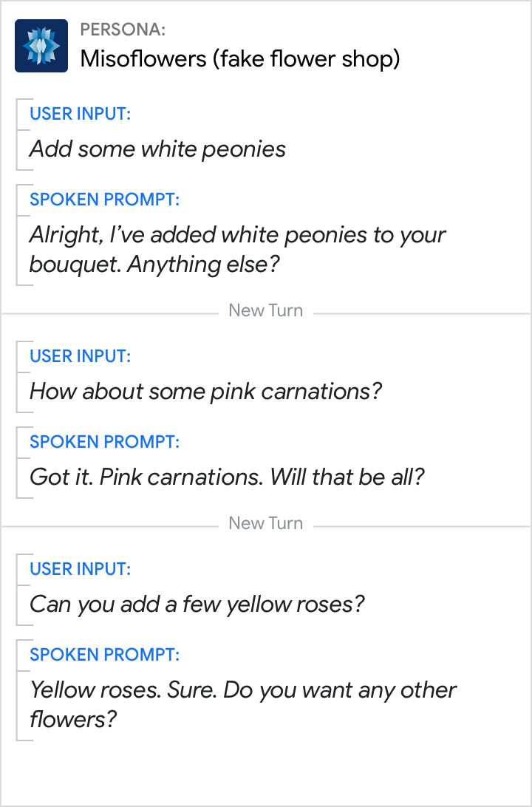Click the first SPOKEN PROMPT label
The image size is (532, 807).
pyautogui.click(x=104, y=200)
